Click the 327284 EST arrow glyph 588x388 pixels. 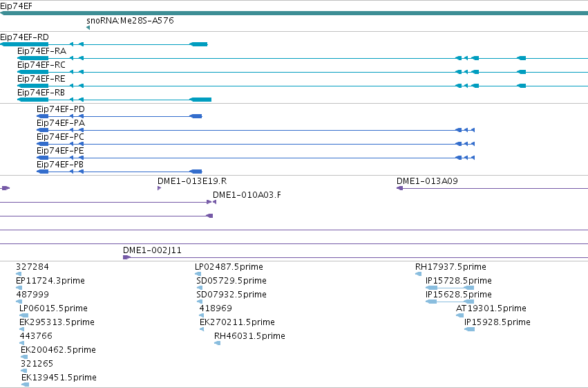pos(19,274)
